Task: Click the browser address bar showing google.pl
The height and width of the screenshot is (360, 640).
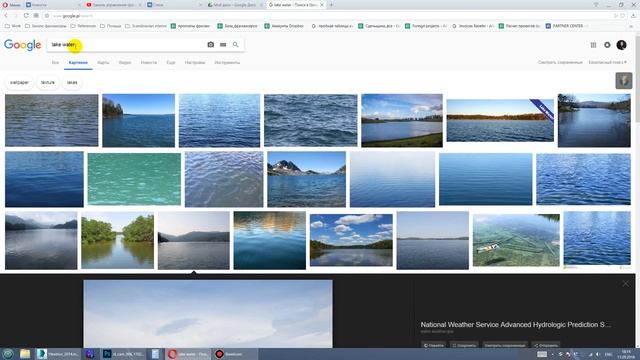Action: (327, 16)
